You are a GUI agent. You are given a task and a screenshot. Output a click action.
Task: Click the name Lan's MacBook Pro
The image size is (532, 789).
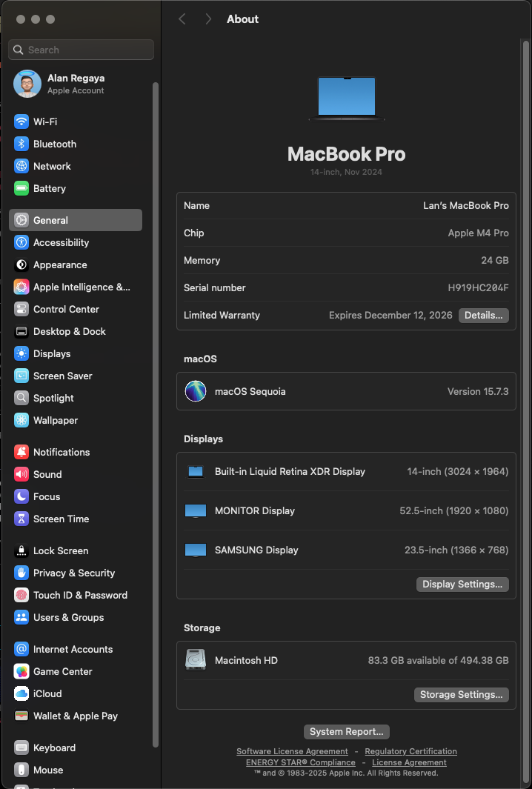click(465, 205)
